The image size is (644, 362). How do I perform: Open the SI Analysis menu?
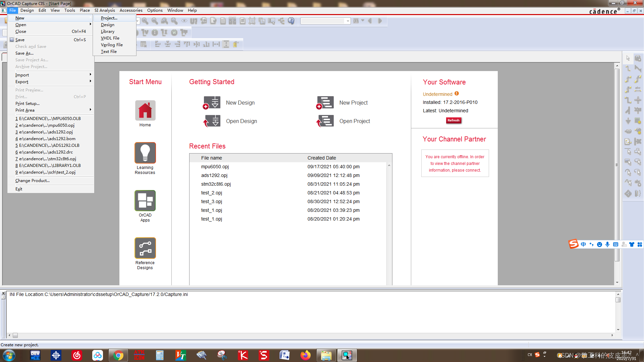click(x=105, y=10)
